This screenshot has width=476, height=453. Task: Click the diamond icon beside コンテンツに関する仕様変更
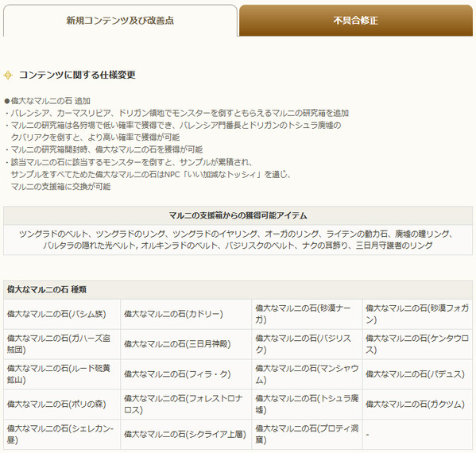click(8, 75)
